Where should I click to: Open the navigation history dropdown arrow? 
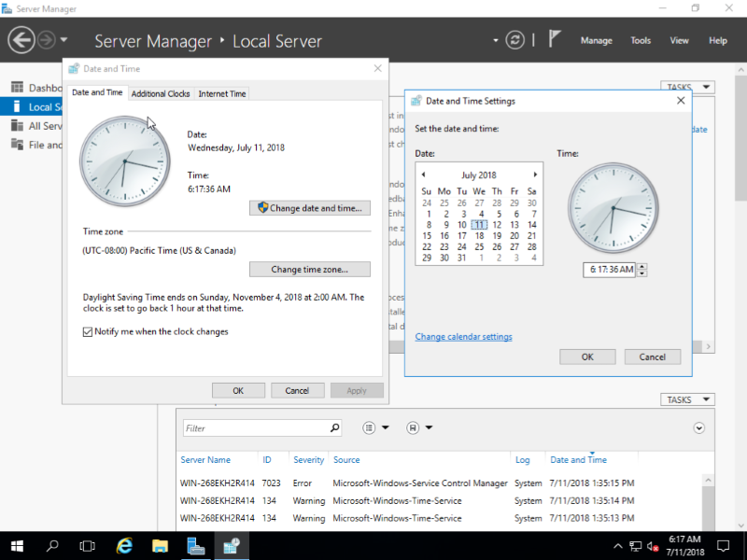click(x=63, y=40)
